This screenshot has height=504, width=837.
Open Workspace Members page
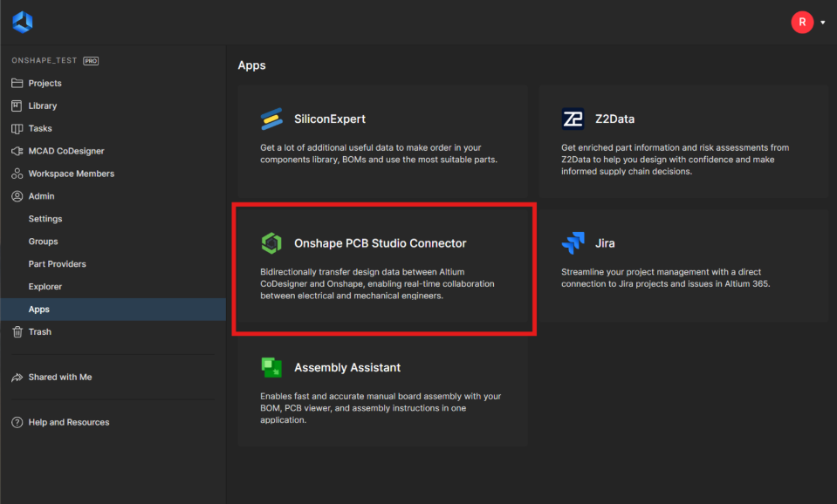coord(71,174)
